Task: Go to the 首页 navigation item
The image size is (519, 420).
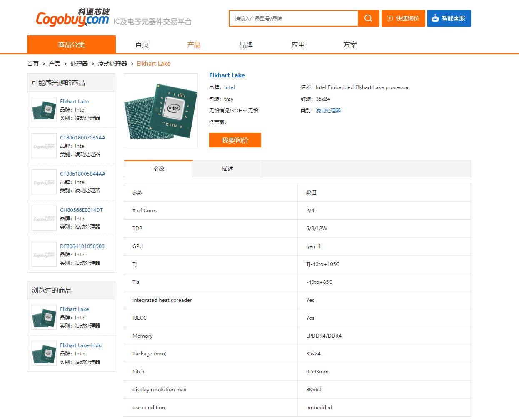Action: 142,45
